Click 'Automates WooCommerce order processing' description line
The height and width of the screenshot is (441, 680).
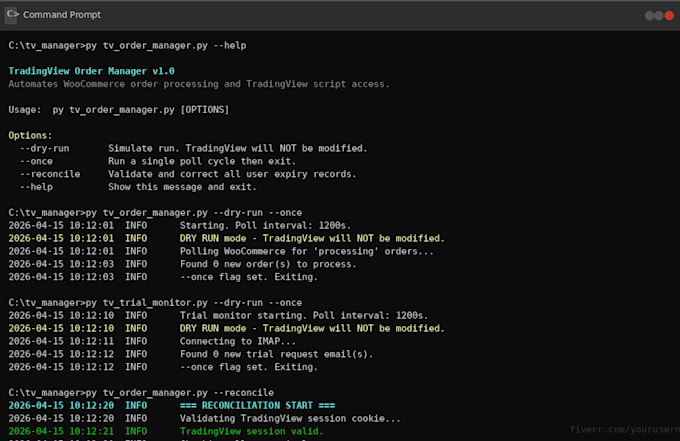[x=199, y=84]
